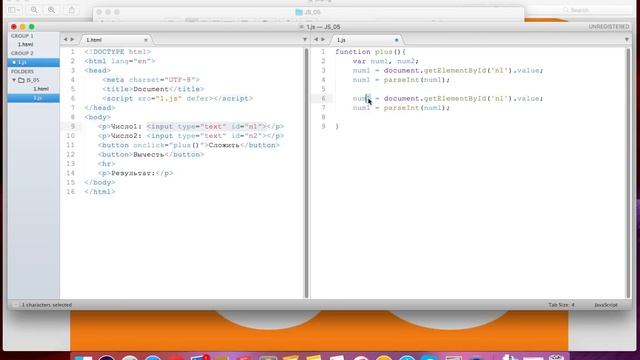Click the GROUP 1 sidebar heading
The width and height of the screenshot is (640, 360).
pyautogui.click(x=22, y=36)
